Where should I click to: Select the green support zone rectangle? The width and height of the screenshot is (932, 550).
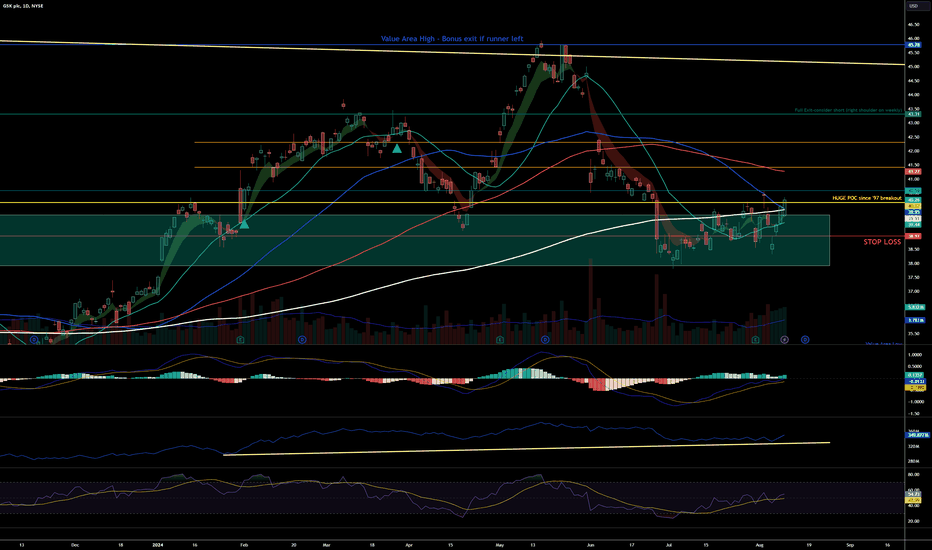click(414, 240)
